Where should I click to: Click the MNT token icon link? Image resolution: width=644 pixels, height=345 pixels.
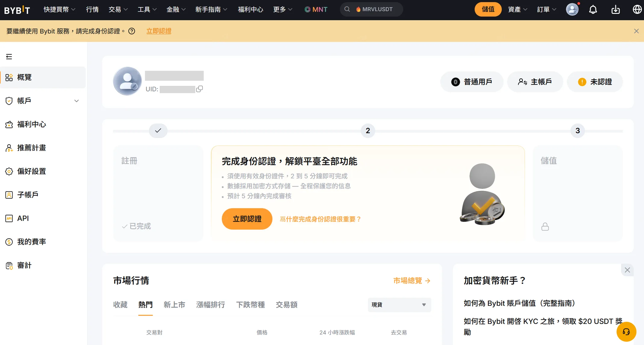316,10
